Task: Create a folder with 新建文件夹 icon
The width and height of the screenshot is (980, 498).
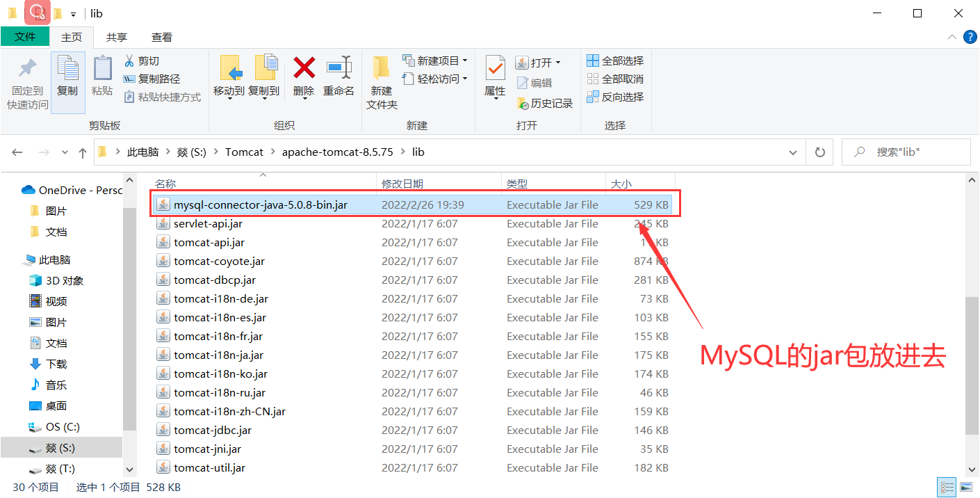Action: click(x=379, y=82)
